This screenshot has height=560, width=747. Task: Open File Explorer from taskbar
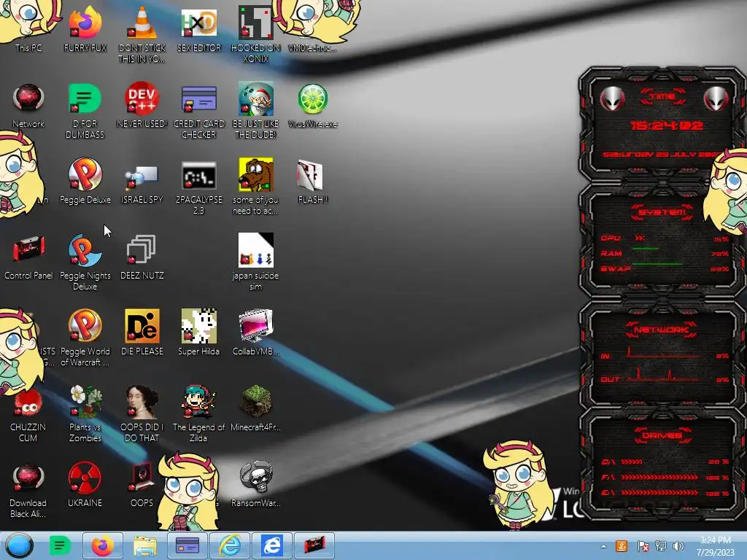(x=145, y=545)
